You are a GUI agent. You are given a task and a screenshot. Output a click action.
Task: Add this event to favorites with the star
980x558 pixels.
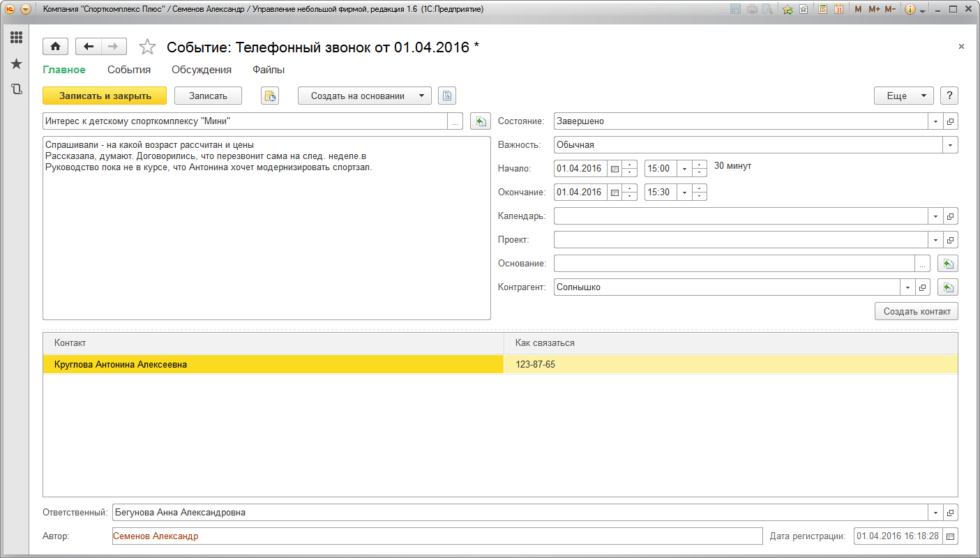point(147,47)
